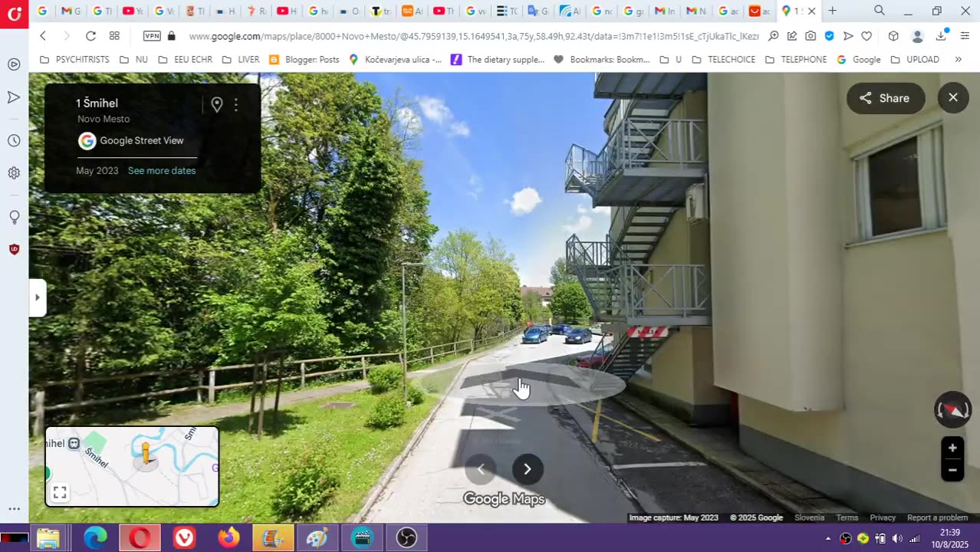The image size is (980, 552).
Task: Open the EEU ECHR bookmarks folder
Action: point(185,59)
